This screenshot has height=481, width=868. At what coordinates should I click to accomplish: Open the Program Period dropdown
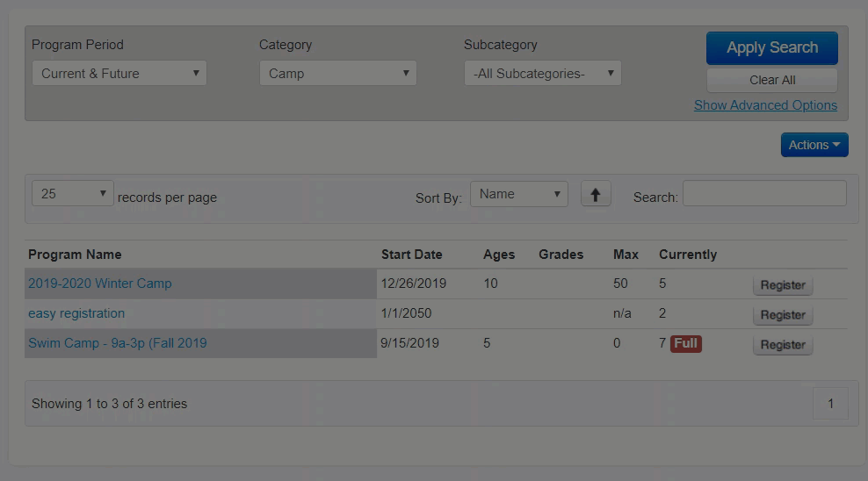tap(119, 74)
